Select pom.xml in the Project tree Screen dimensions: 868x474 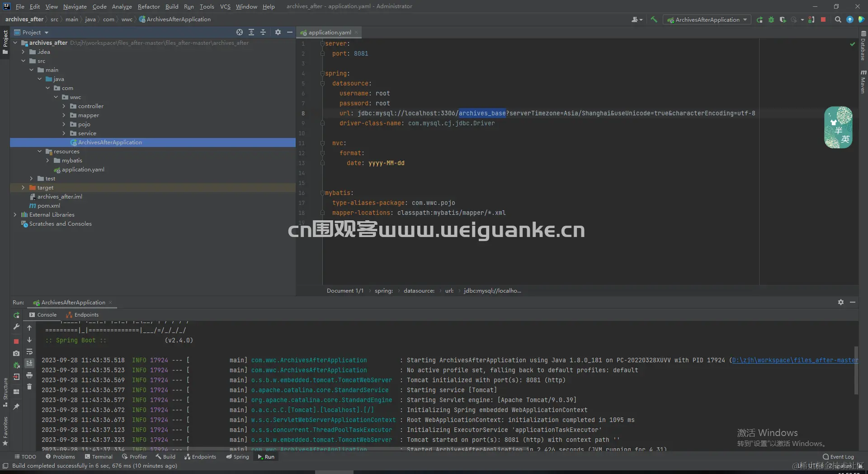click(x=48, y=206)
